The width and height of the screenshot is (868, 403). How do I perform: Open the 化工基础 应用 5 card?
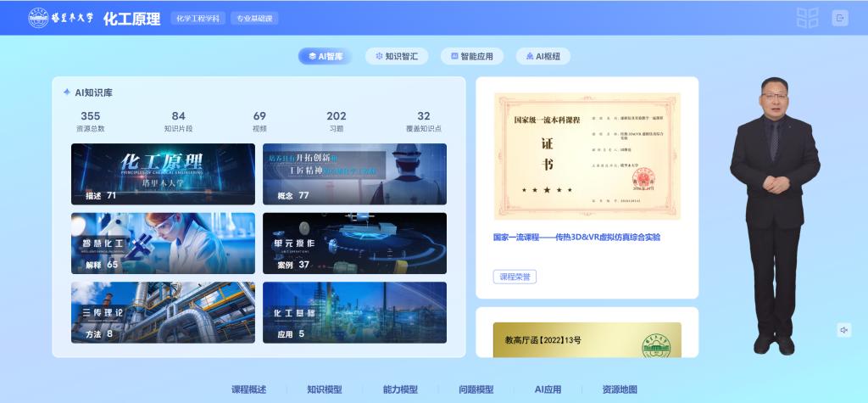click(x=354, y=312)
